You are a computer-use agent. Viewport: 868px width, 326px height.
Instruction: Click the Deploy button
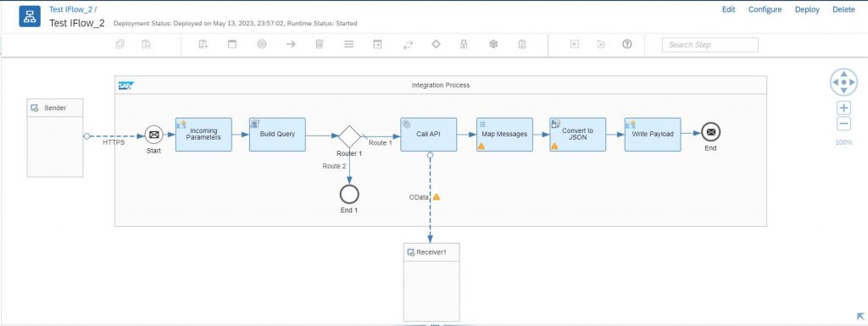(807, 9)
